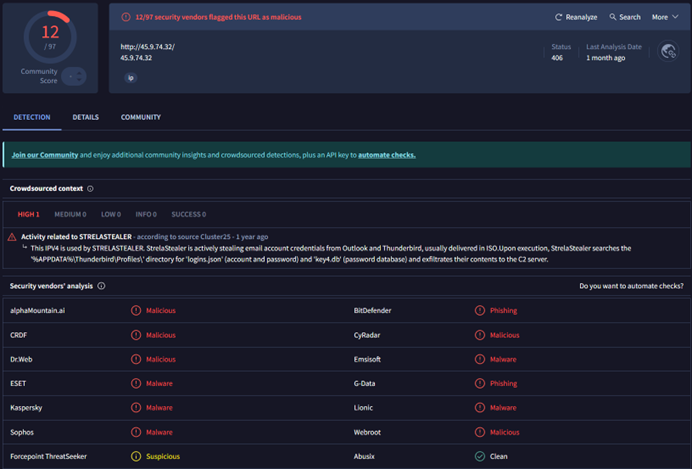
Task: Click the Reanalyze refresh icon
Action: coord(558,17)
